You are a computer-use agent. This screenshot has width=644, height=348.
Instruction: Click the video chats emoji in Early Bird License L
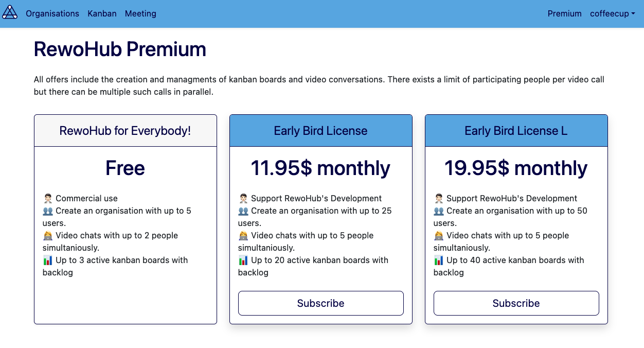click(438, 235)
